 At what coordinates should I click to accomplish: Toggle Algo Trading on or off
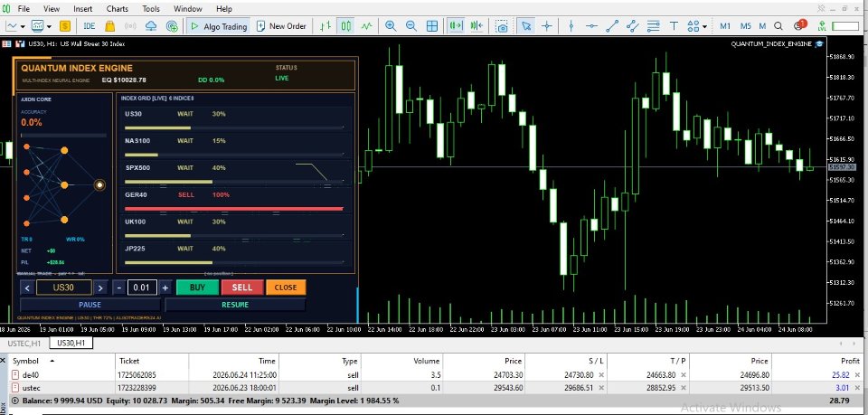(218, 26)
